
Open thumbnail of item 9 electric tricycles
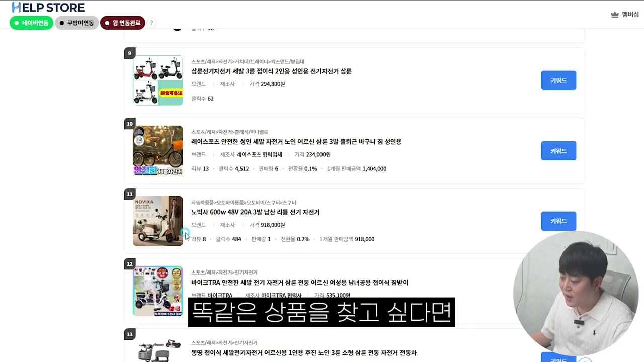coord(158,80)
